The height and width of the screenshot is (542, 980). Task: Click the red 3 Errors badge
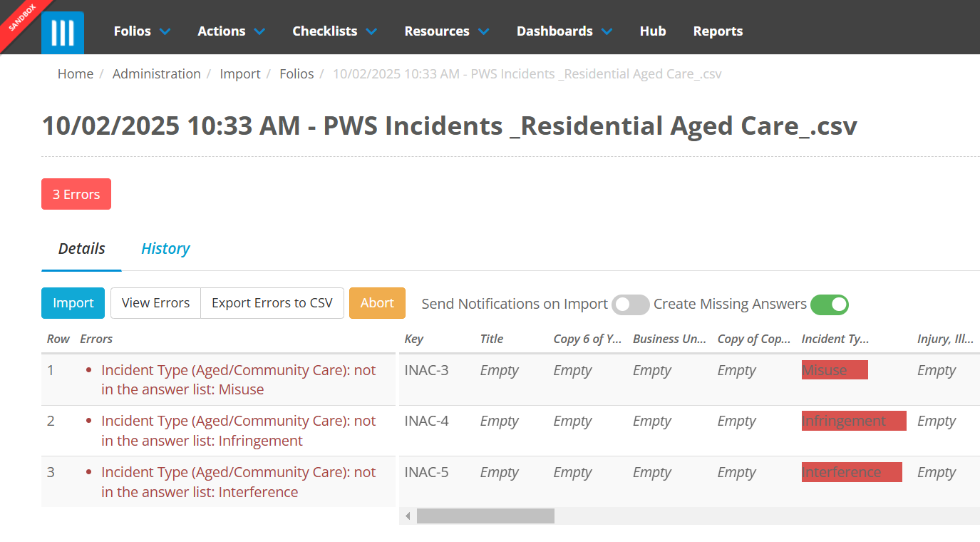[76, 194]
